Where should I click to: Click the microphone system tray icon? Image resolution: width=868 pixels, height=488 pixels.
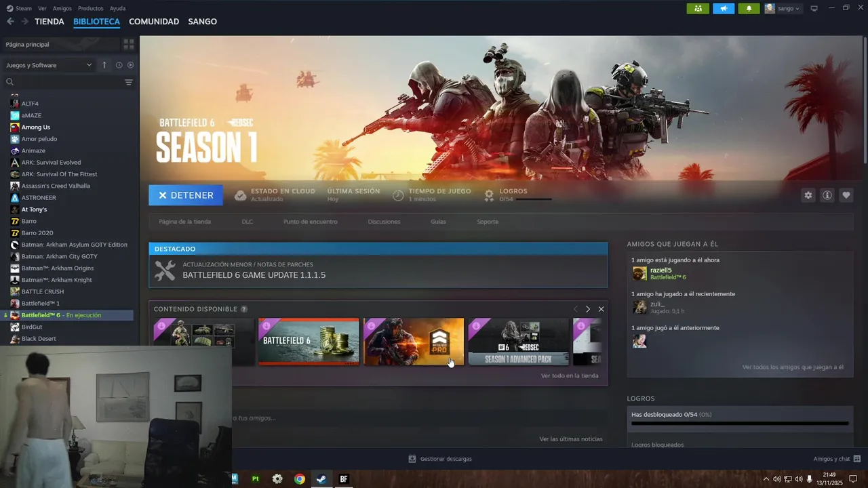click(x=810, y=479)
